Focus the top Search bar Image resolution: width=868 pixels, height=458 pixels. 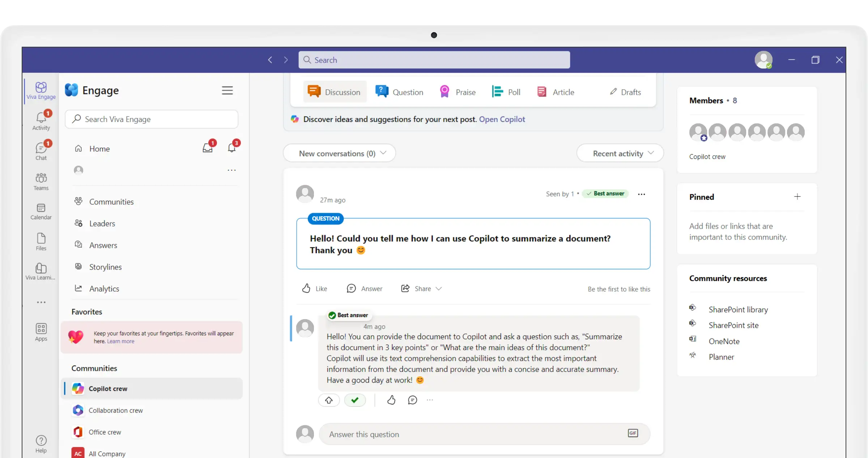point(434,60)
